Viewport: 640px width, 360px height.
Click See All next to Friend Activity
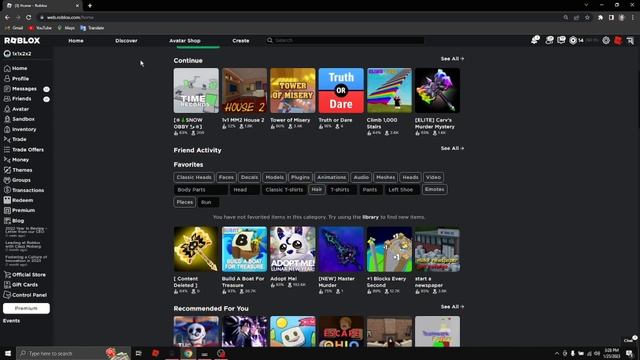click(452, 148)
